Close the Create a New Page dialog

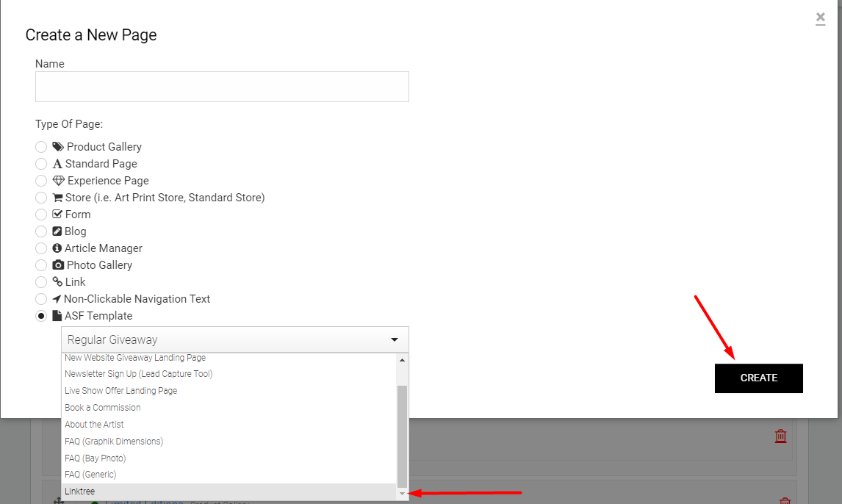(x=820, y=18)
